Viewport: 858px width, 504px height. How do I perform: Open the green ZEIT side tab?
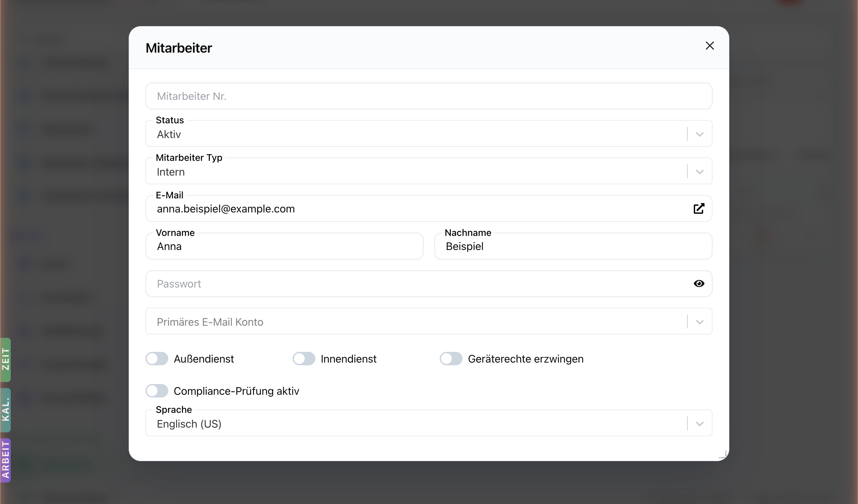(5, 360)
